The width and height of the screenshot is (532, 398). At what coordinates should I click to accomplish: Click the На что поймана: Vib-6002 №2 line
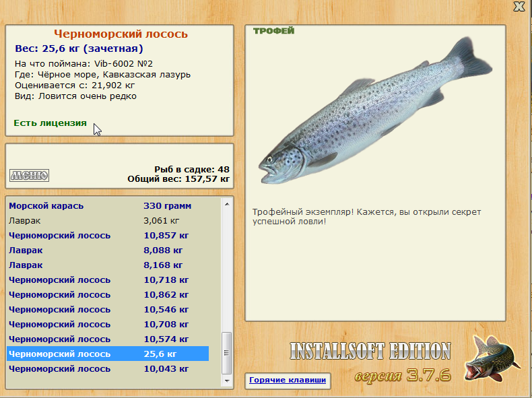point(84,64)
